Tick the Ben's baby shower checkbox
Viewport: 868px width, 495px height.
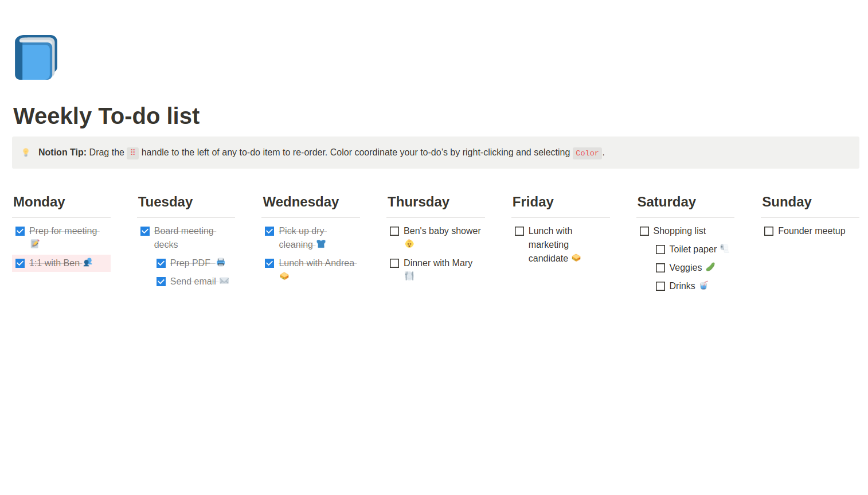coord(394,231)
